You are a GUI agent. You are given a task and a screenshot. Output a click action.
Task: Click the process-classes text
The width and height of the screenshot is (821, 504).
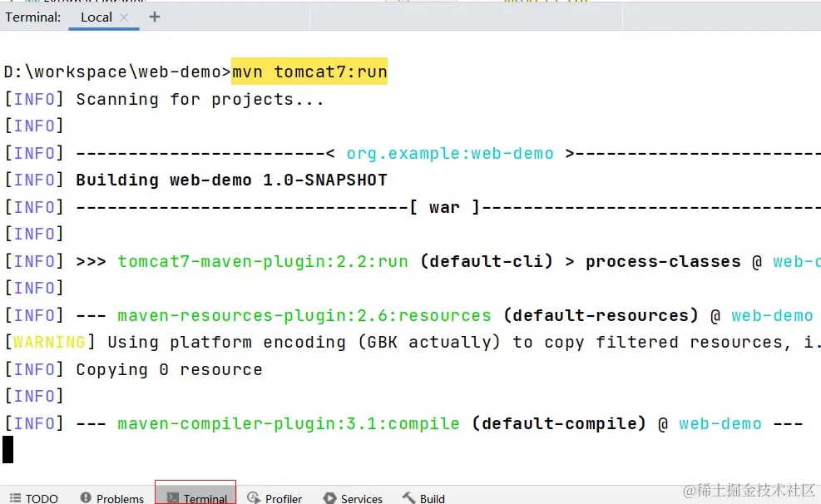663,261
